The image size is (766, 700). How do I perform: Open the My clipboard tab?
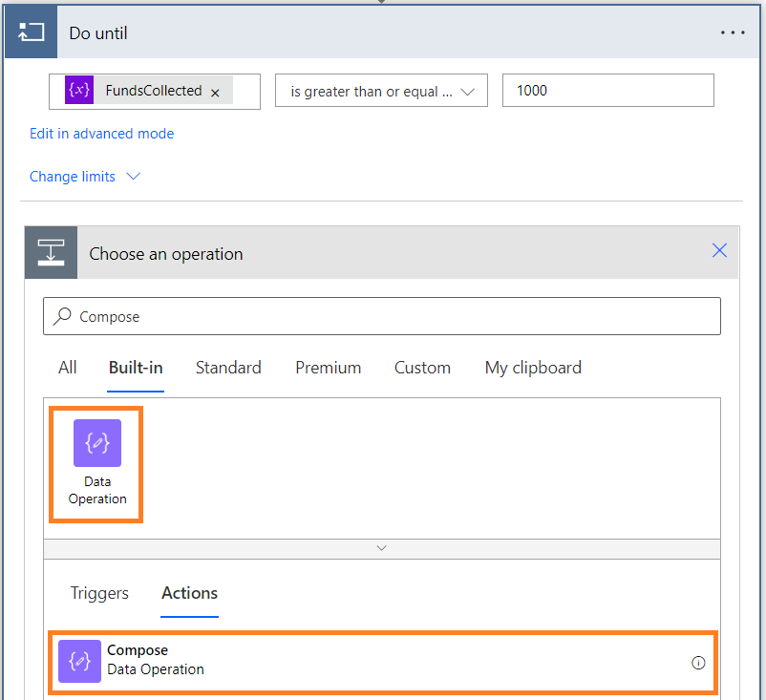tap(533, 368)
